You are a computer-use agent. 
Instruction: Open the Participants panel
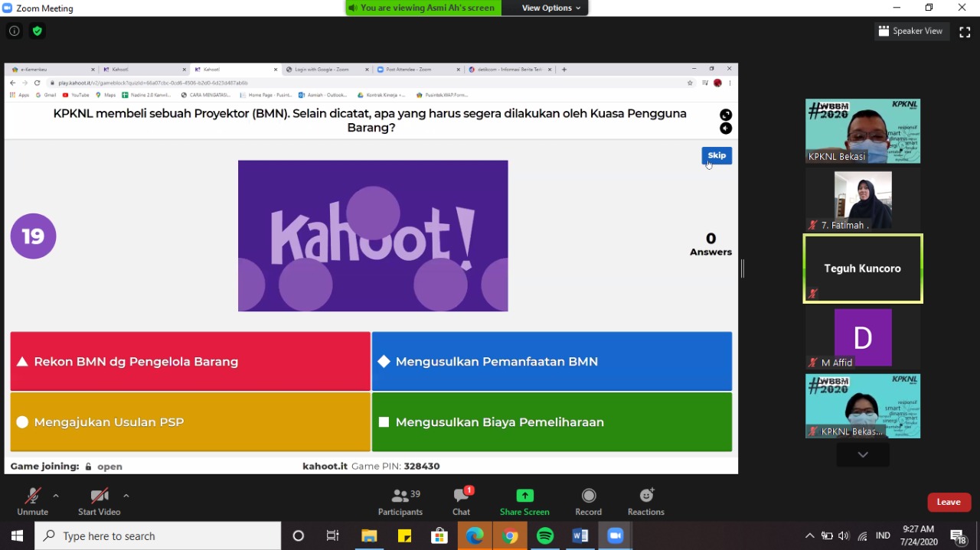[400, 502]
